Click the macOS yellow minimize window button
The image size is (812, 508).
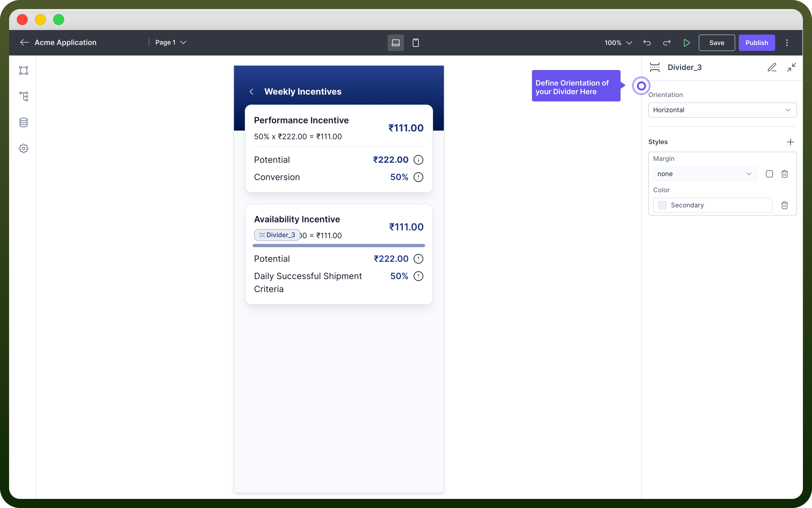coord(41,19)
